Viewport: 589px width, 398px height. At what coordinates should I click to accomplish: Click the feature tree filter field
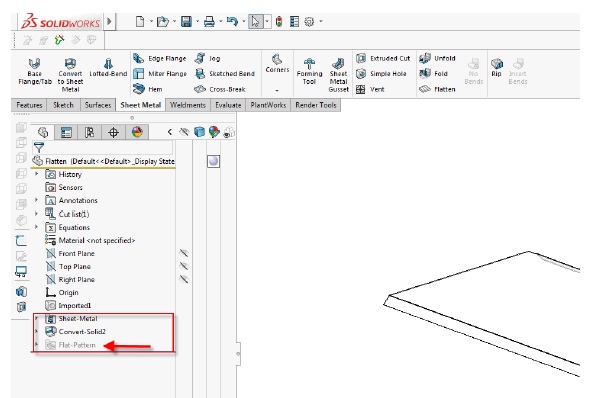tap(103, 147)
